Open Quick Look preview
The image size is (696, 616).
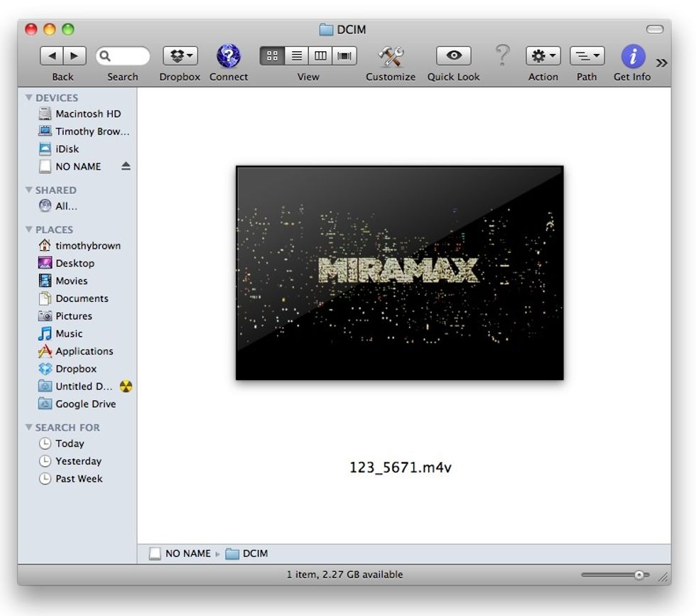pos(452,55)
